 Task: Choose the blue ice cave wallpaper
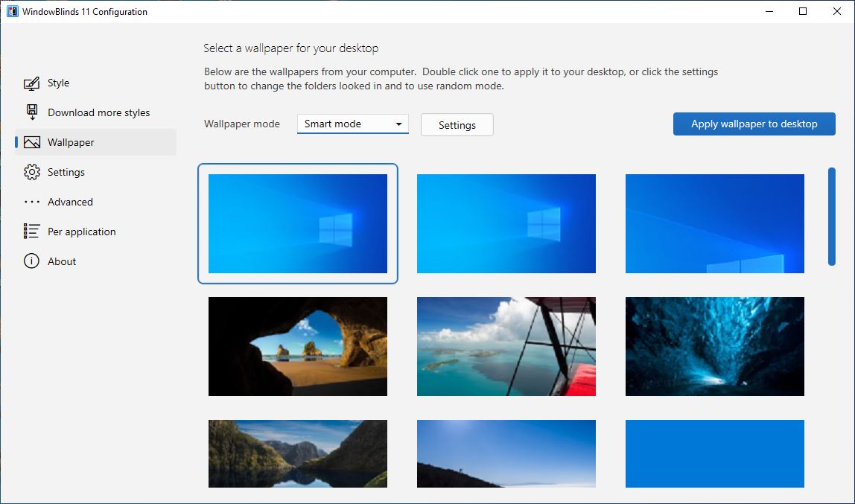coord(715,346)
